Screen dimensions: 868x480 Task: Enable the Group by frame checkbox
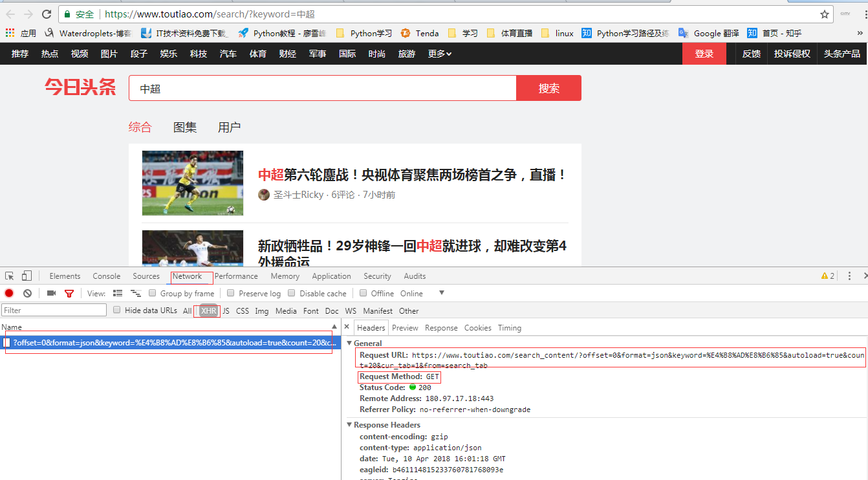(153, 293)
